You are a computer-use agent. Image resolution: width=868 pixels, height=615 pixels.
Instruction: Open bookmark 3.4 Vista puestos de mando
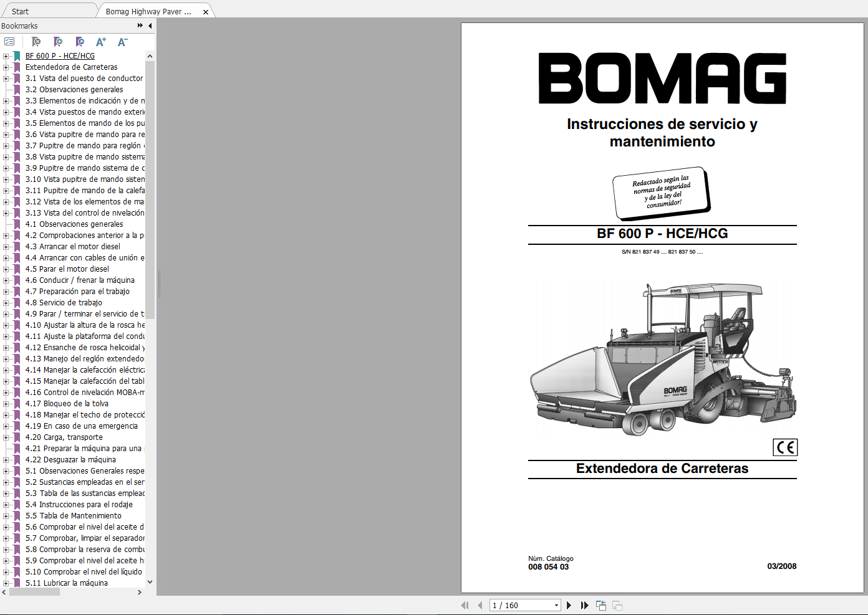tap(85, 112)
